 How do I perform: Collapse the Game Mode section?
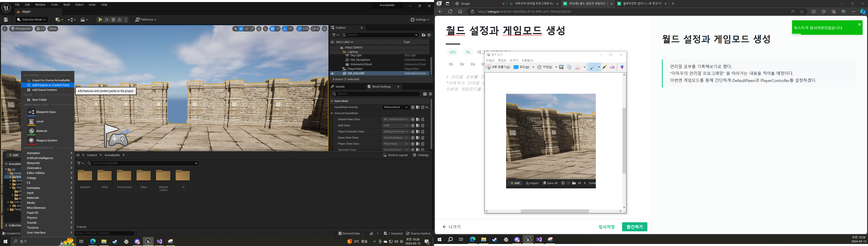332,101
